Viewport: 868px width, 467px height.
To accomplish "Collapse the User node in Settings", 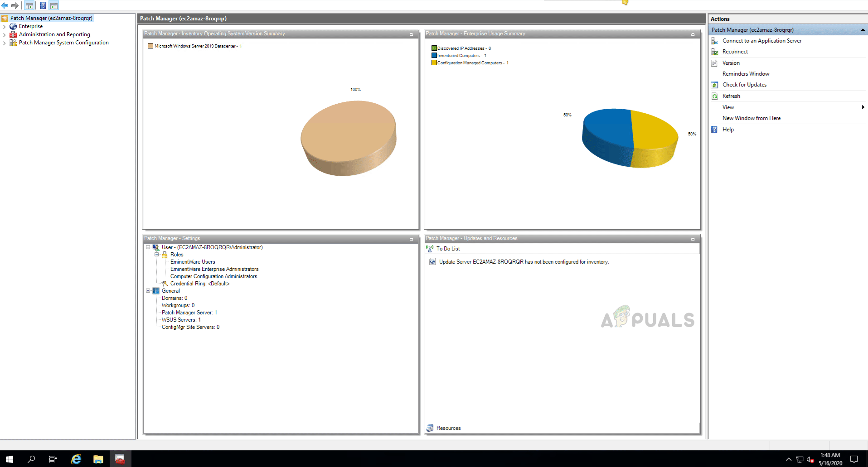I will tap(148, 247).
